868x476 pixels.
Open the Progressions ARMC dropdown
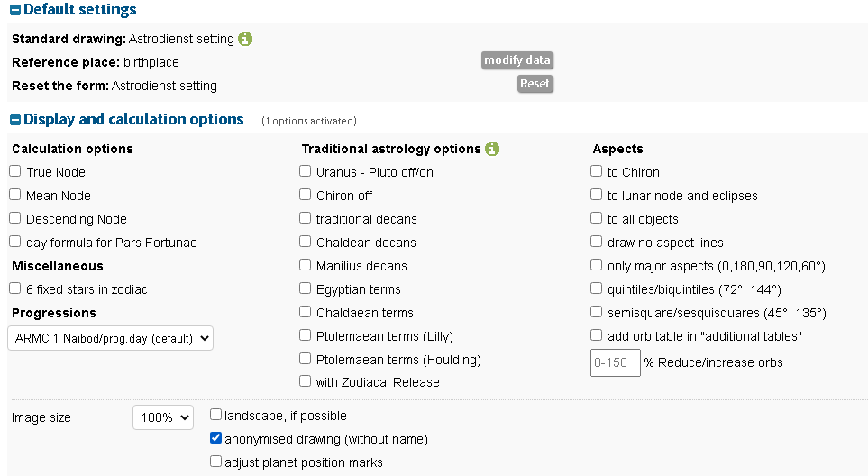[x=111, y=338]
